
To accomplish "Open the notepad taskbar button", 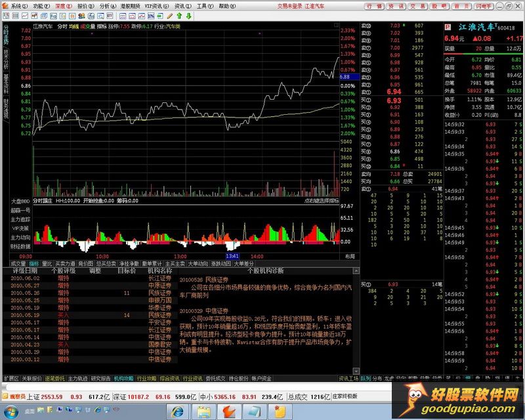I will tap(254, 411).
